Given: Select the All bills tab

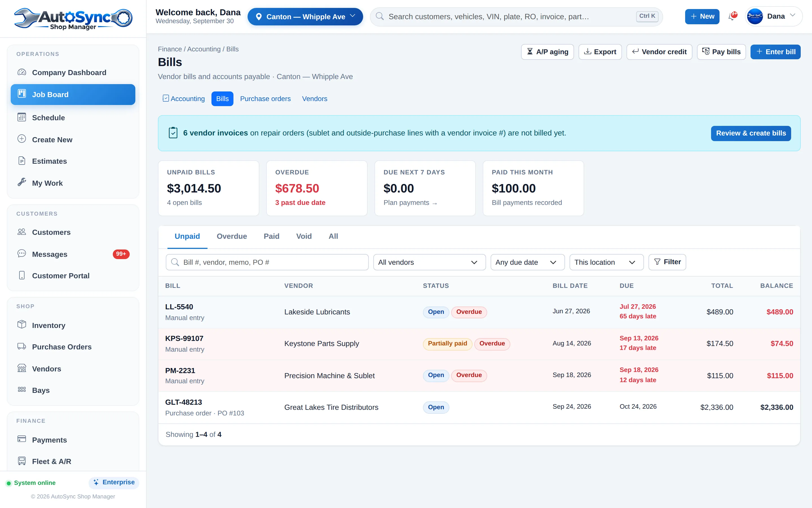Looking at the screenshot, I should (333, 236).
